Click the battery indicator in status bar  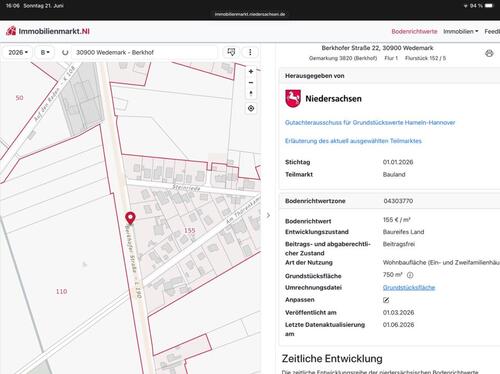click(489, 6)
